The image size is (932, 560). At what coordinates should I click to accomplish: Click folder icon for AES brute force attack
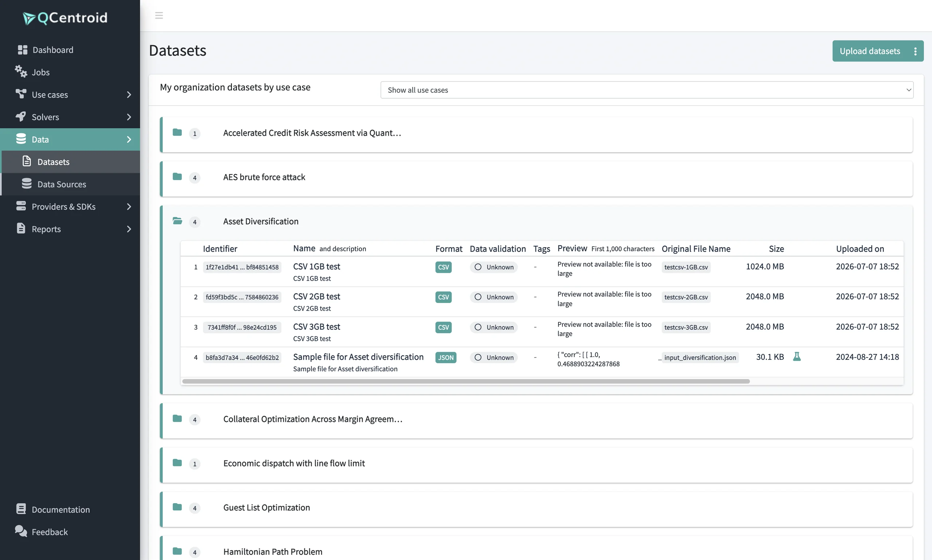[x=177, y=177]
